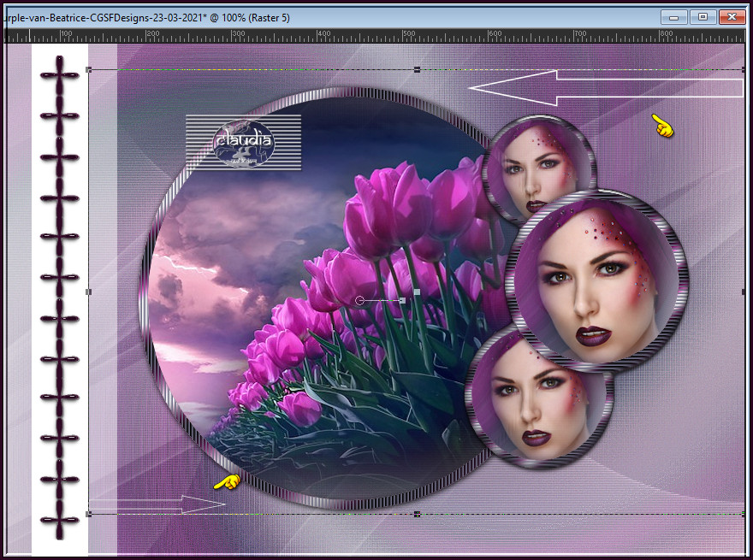This screenshot has height=560, width=753.
Task: Click the left-middle selection handle
Action: [x=88, y=292]
